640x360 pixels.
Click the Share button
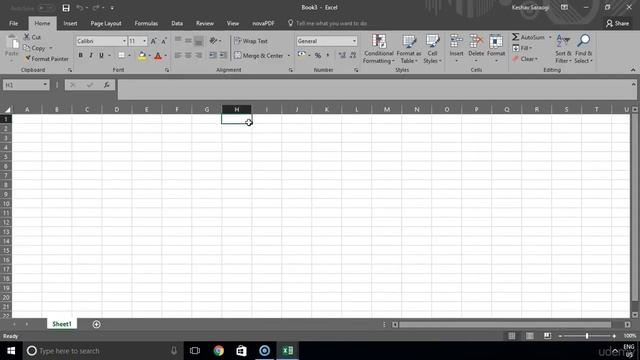617,23
